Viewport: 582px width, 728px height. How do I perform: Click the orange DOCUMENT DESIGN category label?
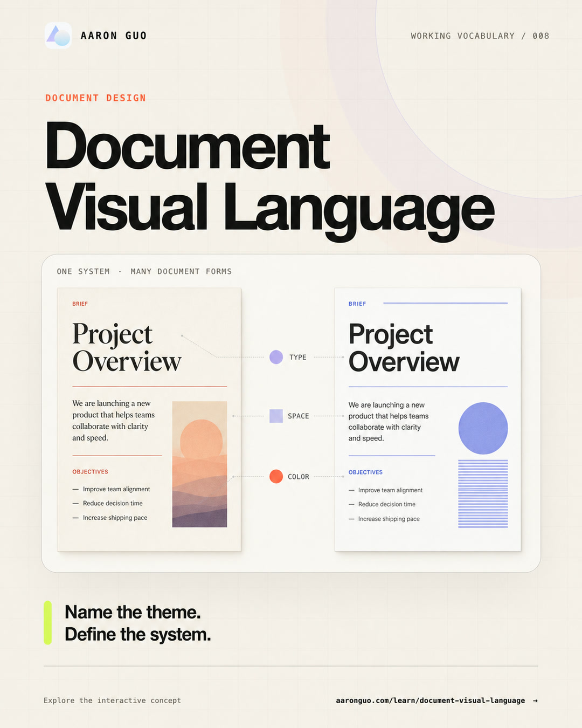pyautogui.click(x=95, y=98)
